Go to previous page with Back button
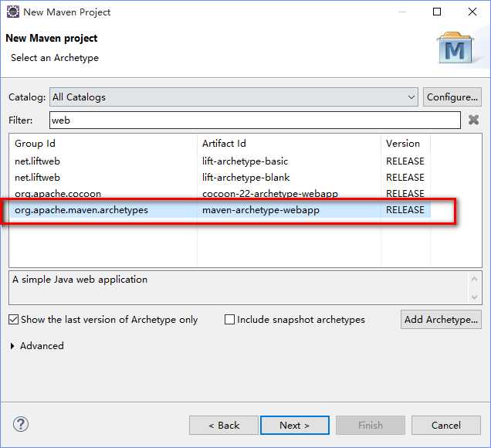491x448 pixels. pos(224,425)
